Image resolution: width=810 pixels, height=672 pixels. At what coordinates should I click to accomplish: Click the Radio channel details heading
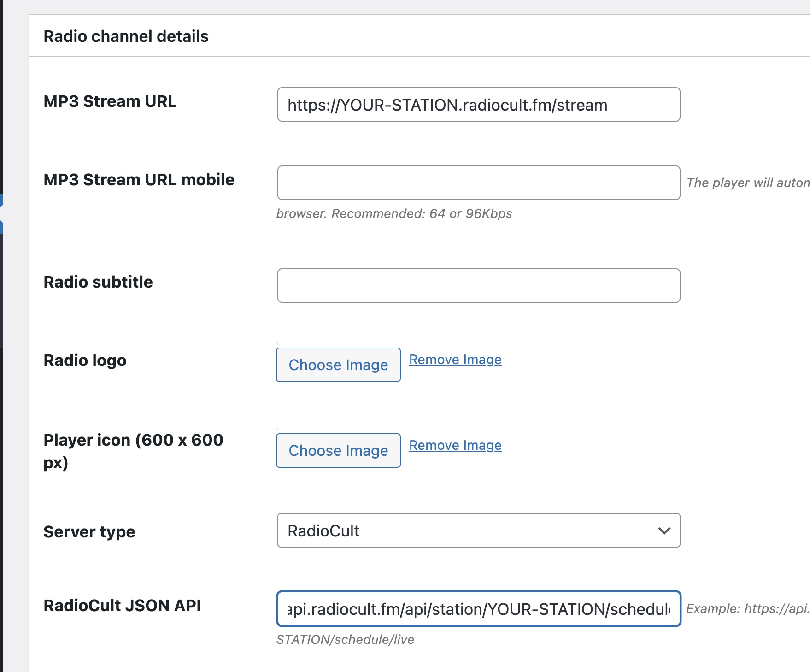click(126, 36)
